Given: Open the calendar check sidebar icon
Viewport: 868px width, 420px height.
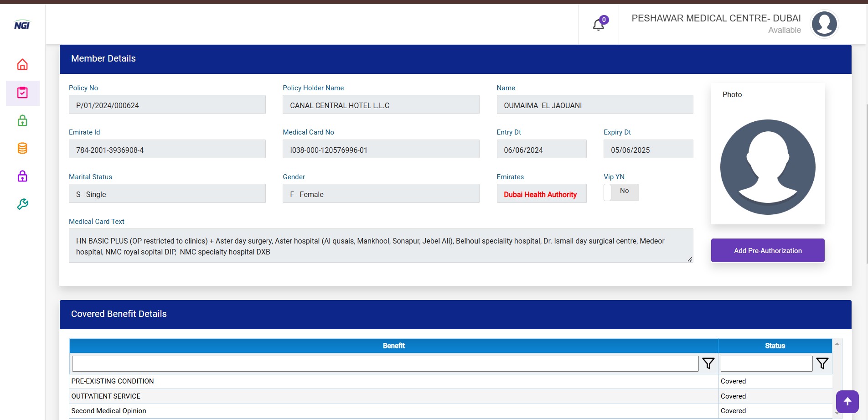Looking at the screenshot, I should point(22,93).
